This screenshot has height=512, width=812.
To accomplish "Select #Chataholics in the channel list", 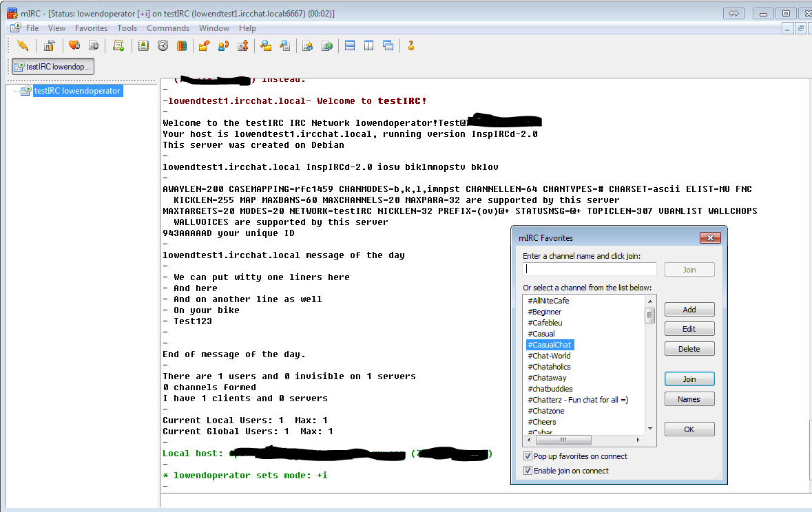I will point(549,367).
